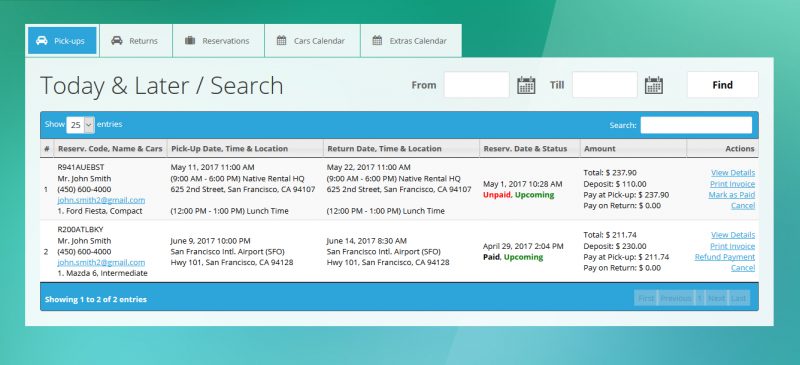
Task: Cancel reservation R200ATLBKY
Action: pyautogui.click(x=743, y=267)
